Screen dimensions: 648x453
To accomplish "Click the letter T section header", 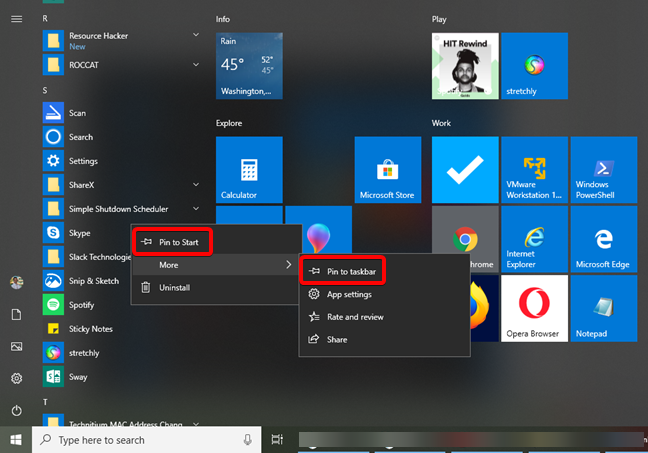I will coord(45,402).
